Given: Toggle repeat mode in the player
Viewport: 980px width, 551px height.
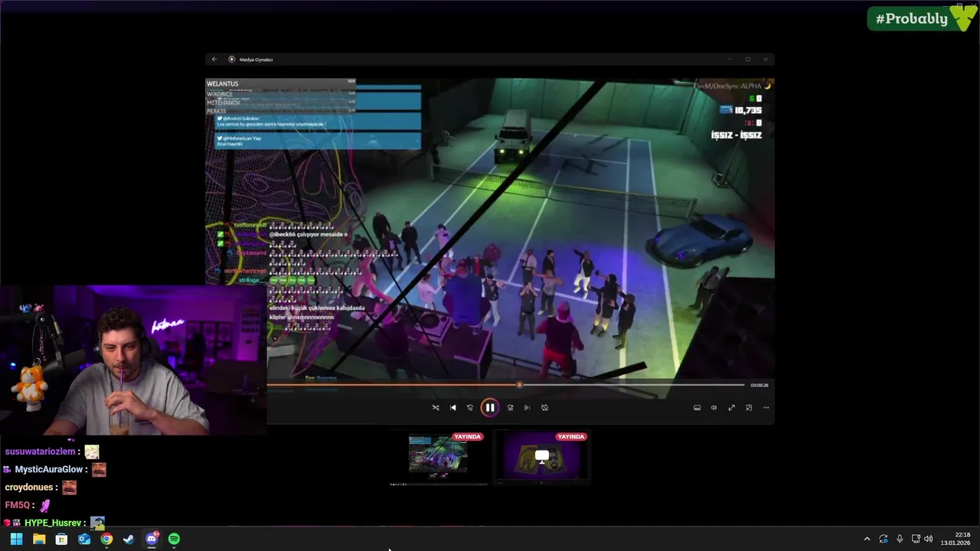Looking at the screenshot, I should [544, 408].
